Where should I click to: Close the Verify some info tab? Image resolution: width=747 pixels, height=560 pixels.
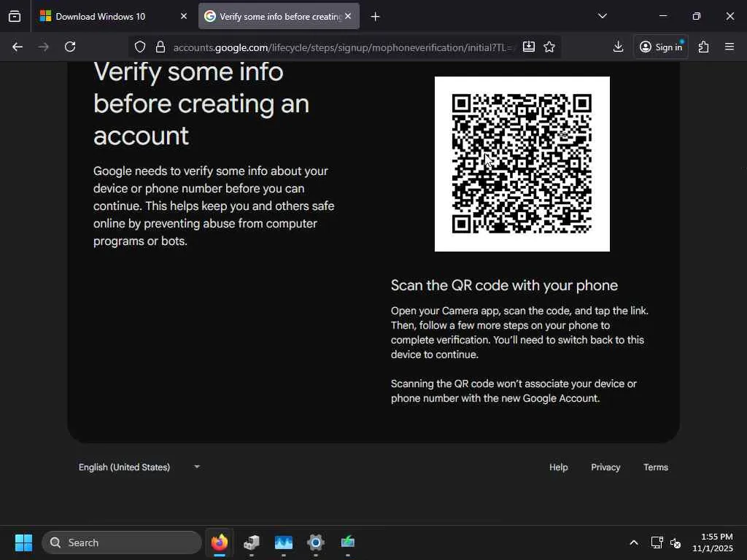click(x=348, y=16)
